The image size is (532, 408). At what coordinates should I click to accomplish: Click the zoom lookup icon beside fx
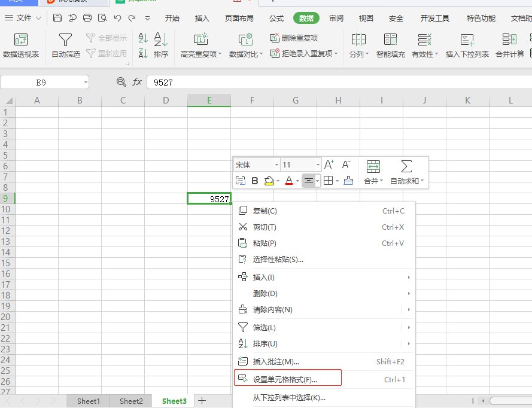[x=121, y=82]
